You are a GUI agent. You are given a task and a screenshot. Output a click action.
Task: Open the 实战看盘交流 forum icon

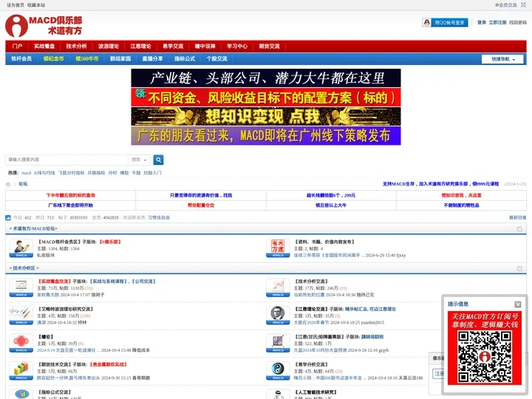(21, 287)
